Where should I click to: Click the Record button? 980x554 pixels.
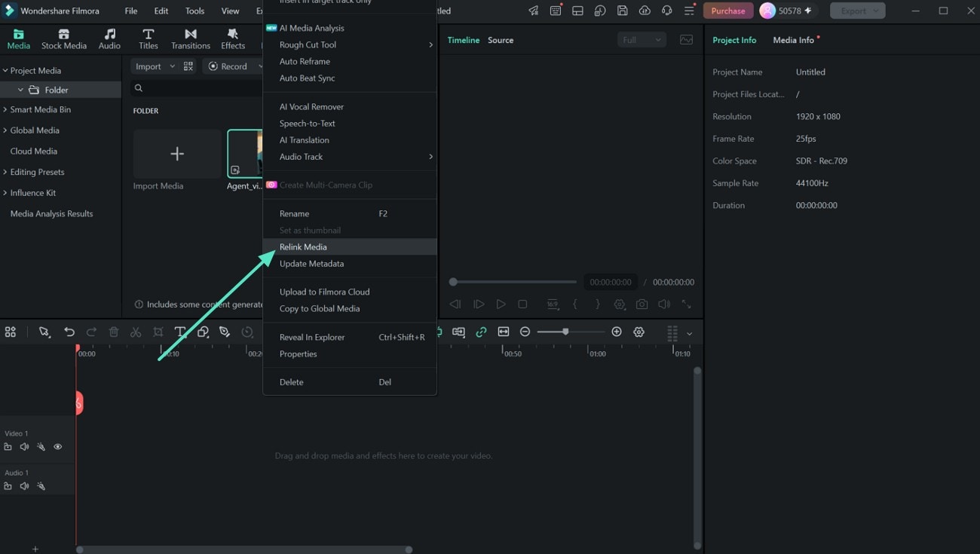coord(228,66)
